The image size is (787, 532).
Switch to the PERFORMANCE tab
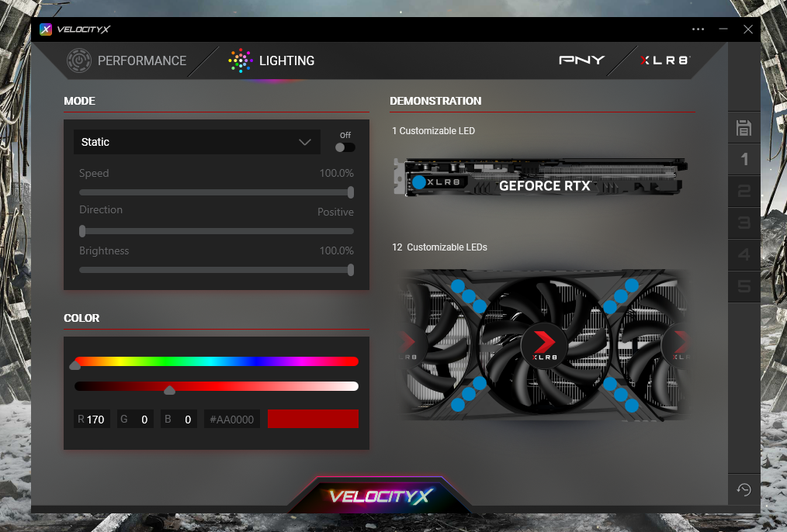tap(127, 60)
